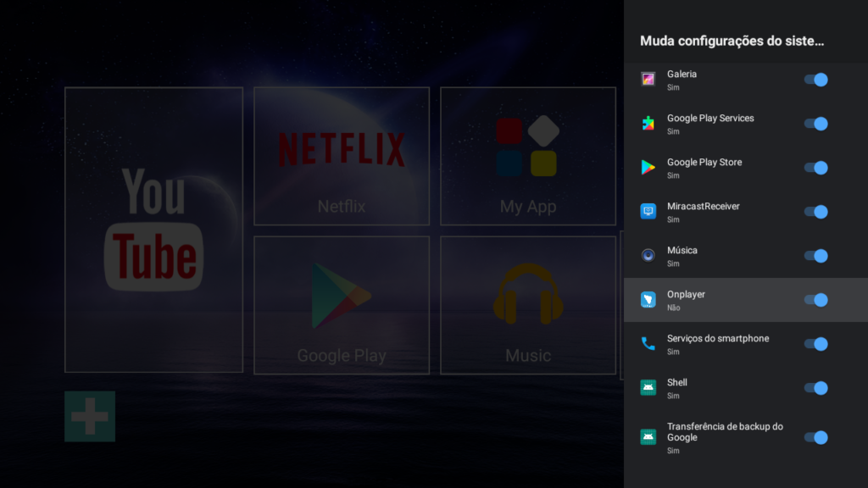The height and width of the screenshot is (488, 868).
Task: Select the "Galeria" label text
Action: point(682,75)
